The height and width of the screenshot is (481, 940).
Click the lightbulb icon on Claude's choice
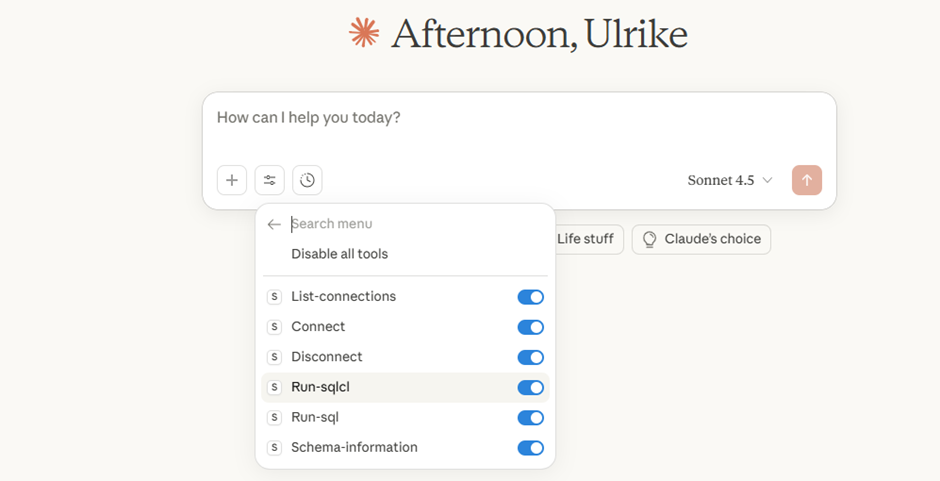pyautogui.click(x=650, y=240)
